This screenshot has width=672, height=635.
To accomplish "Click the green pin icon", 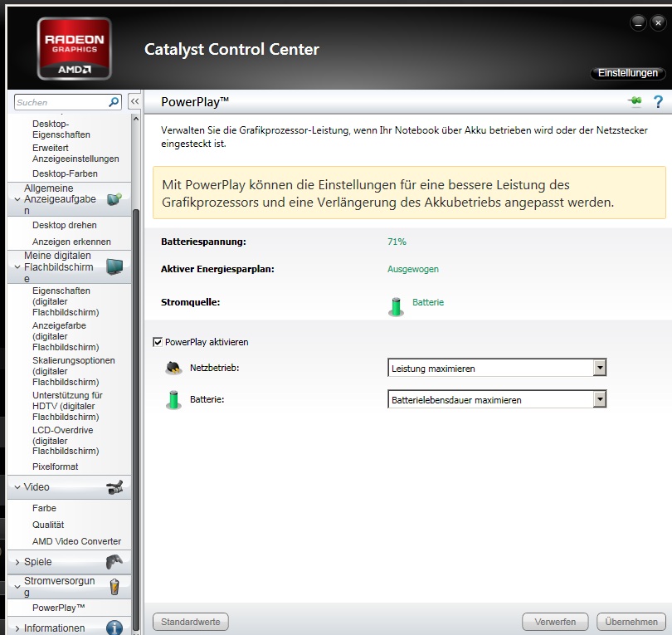I will tap(635, 101).
